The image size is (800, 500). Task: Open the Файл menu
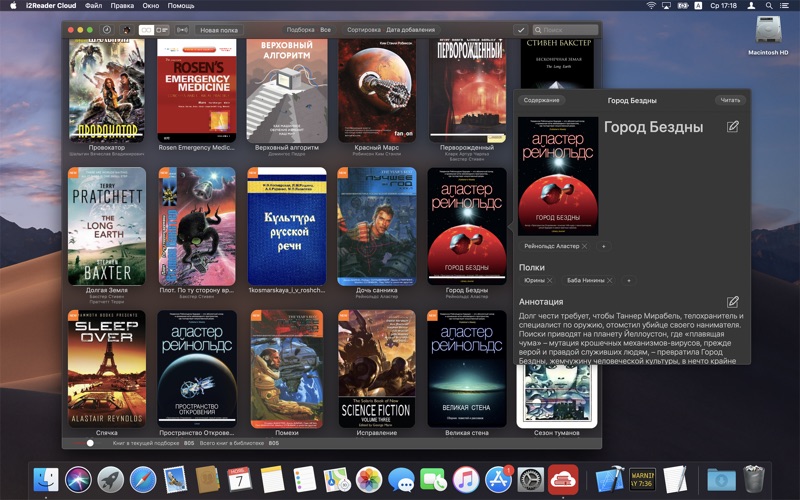click(93, 6)
